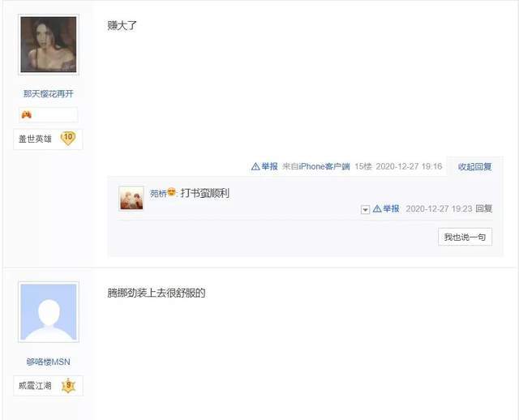Screen dimensions: 519x420
Task: Click 举报 link on the 15楼 post
Action: pos(269,166)
